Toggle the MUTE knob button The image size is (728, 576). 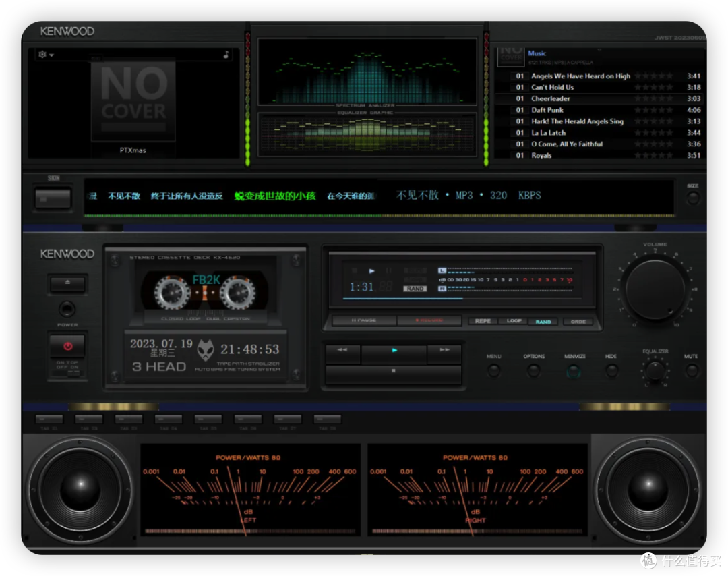tap(692, 371)
